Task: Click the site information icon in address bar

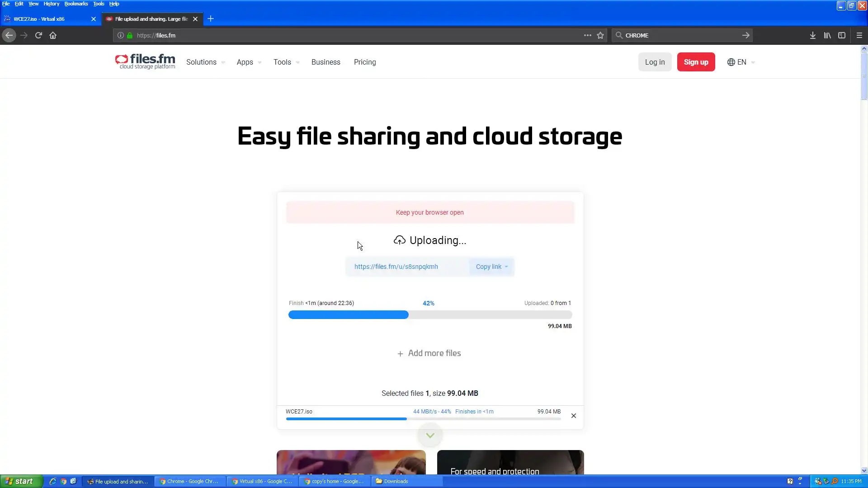Action: [x=121, y=35]
